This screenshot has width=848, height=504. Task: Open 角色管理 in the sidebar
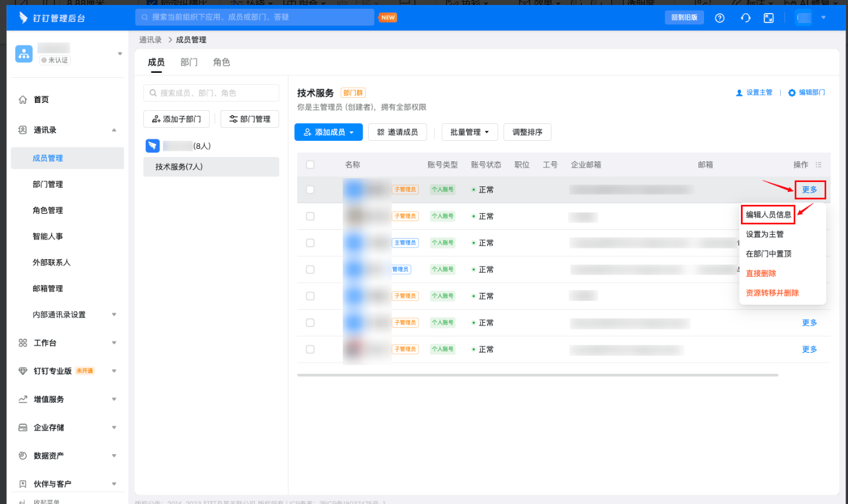(48, 211)
